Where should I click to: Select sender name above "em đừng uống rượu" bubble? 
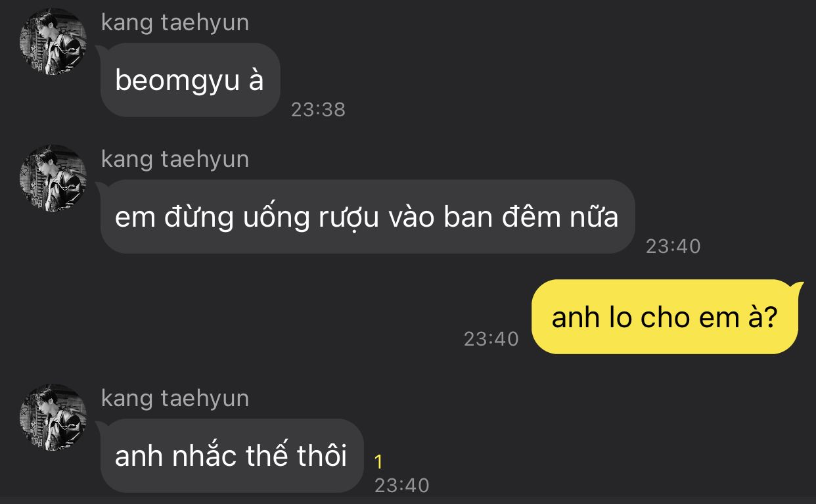(x=175, y=160)
